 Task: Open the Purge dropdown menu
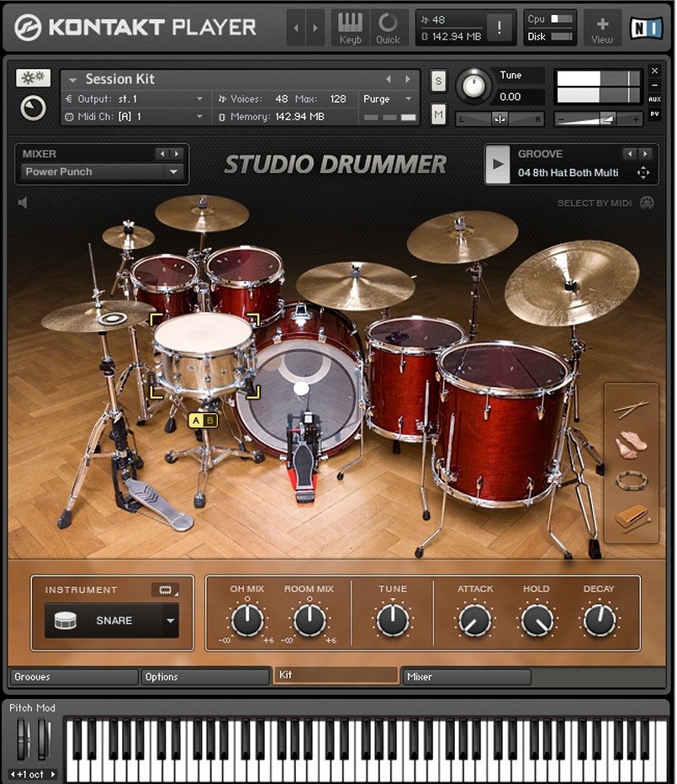pos(388,99)
